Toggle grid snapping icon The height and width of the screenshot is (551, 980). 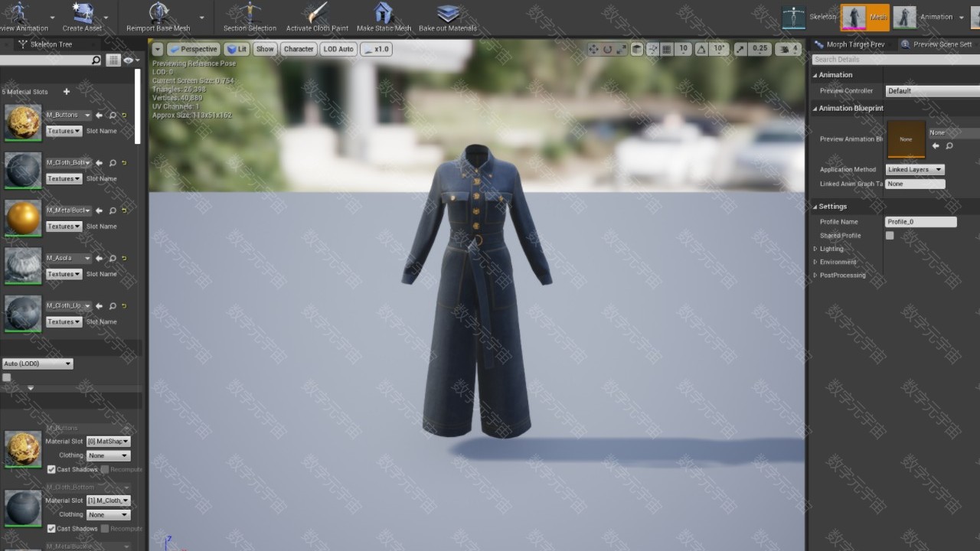[666, 49]
